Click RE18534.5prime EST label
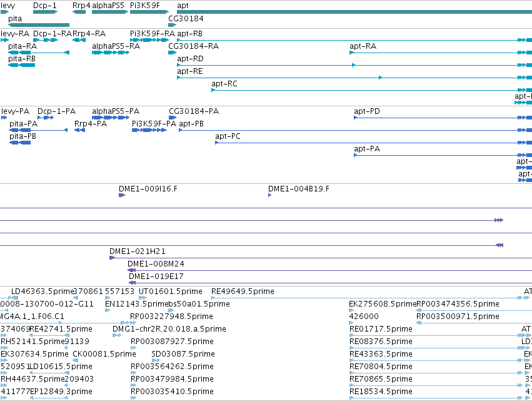This screenshot has height=401, width=532. (381, 392)
